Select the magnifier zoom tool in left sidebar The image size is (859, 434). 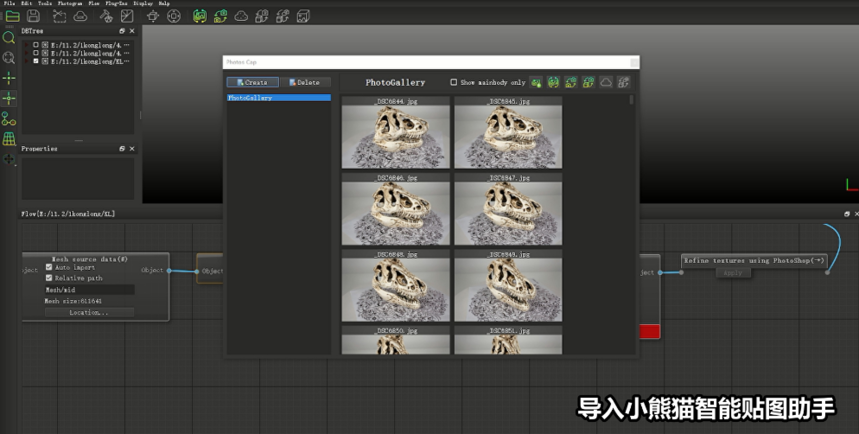tap(9, 37)
